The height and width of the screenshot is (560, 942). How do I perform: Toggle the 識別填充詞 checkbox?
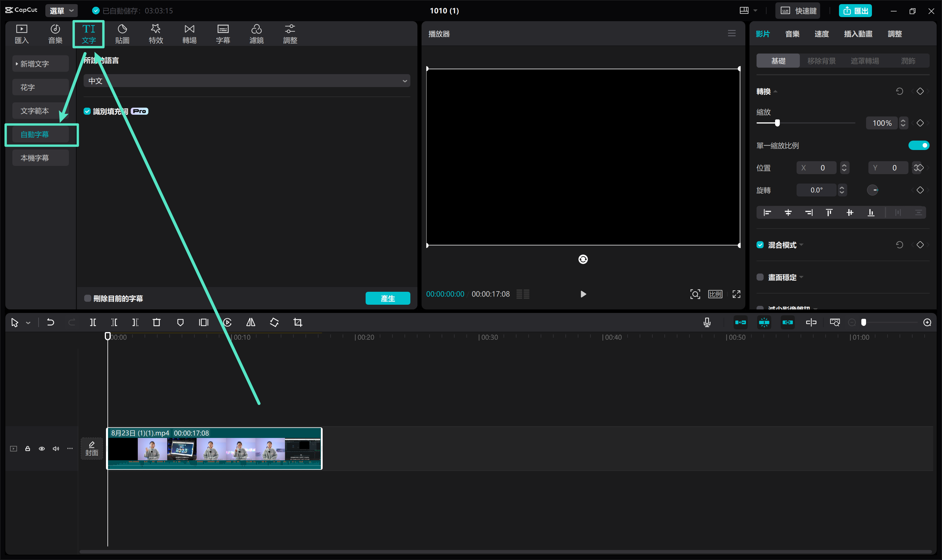click(87, 111)
